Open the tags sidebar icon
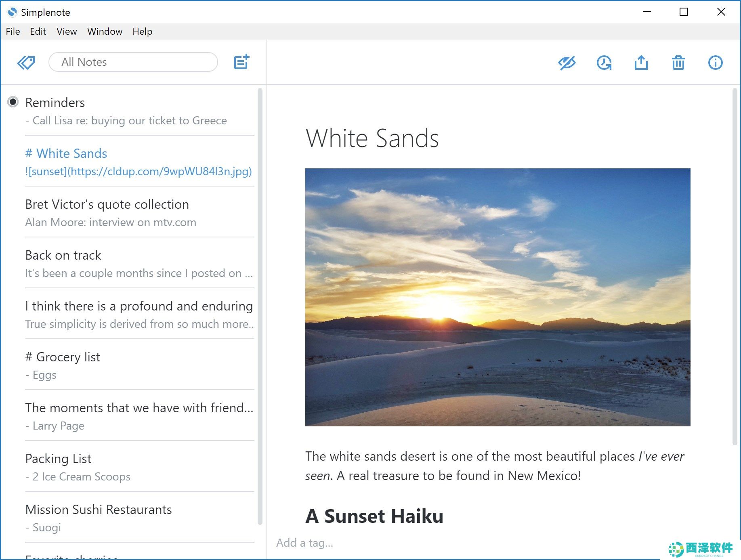741x560 pixels. (26, 63)
